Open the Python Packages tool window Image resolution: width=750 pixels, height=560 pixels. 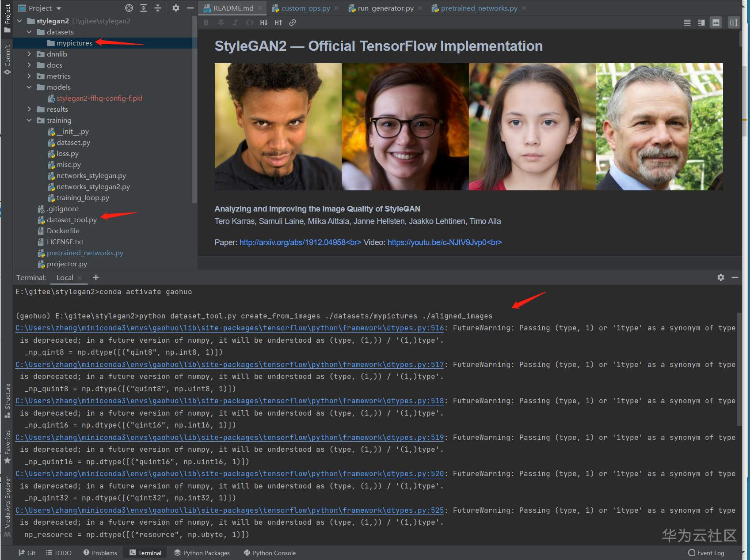[x=202, y=553]
